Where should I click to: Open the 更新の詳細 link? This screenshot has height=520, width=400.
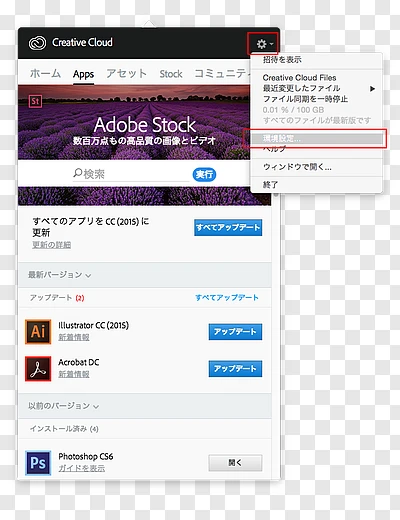pos(52,245)
